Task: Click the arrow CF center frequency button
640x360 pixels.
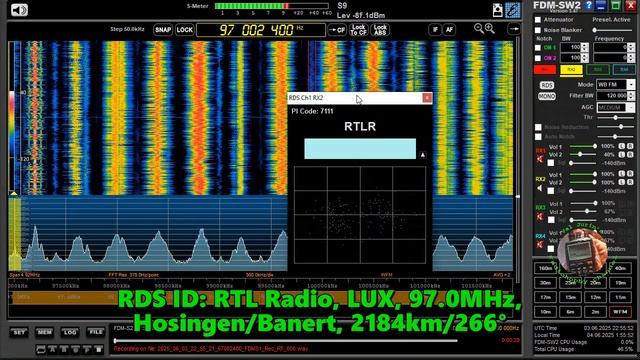Action: coord(337,30)
